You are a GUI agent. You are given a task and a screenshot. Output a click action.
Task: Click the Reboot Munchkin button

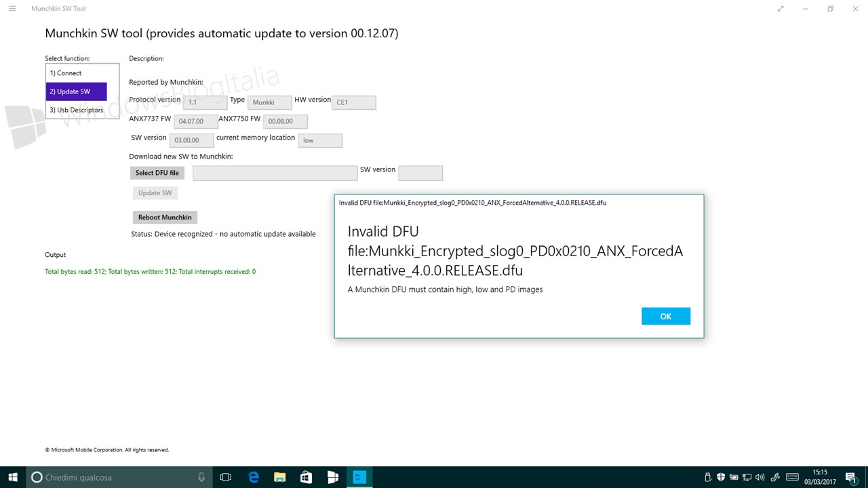(165, 218)
